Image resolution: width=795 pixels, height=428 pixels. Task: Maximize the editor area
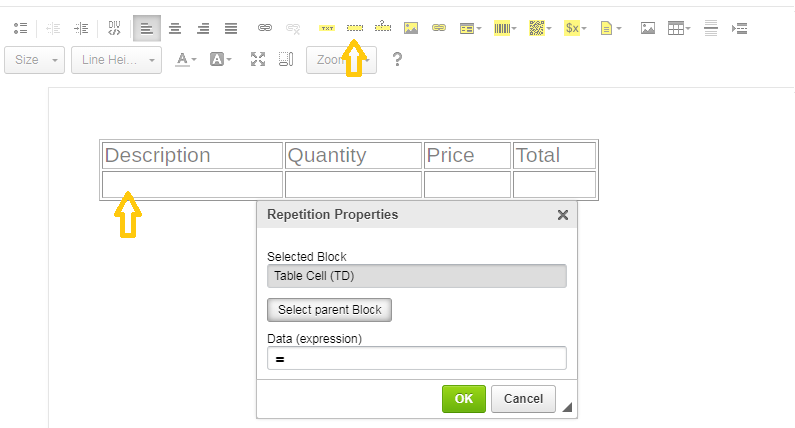coord(258,60)
